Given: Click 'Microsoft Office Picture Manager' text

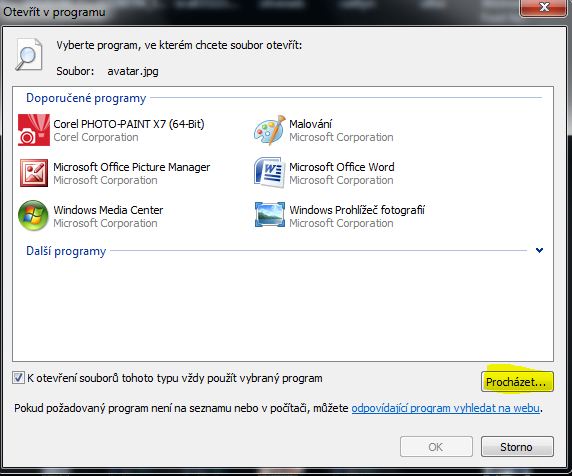Looking at the screenshot, I should (x=132, y=167).
